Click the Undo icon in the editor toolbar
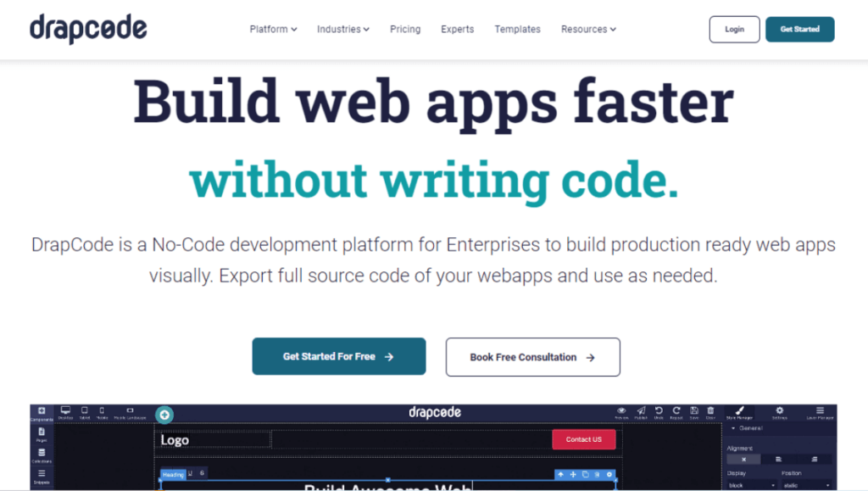The image size is (868, 491). (658, 410)
